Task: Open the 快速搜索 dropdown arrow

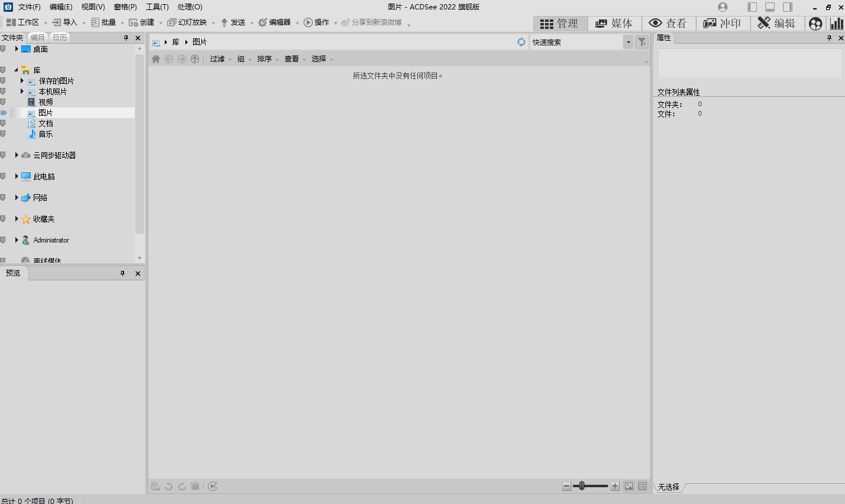Action: tap(628, 42)
